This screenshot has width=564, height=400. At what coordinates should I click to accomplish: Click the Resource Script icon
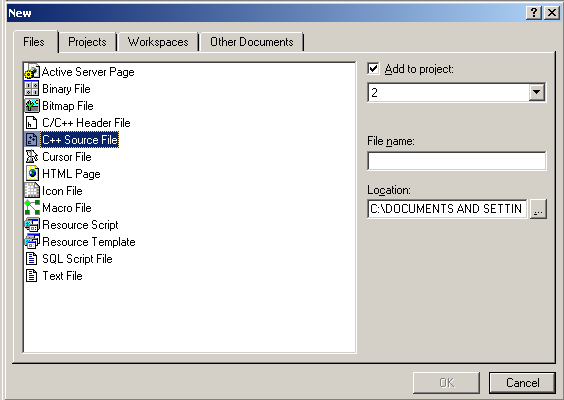point(32,224)
